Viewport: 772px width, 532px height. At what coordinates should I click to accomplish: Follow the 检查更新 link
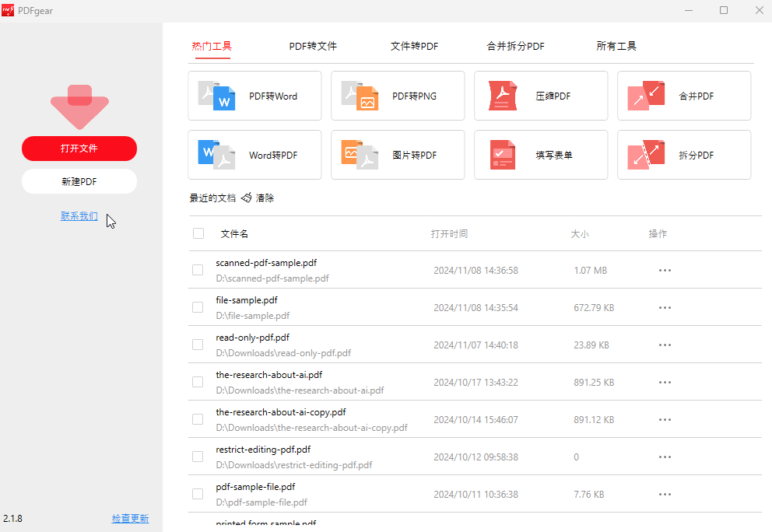130,519
